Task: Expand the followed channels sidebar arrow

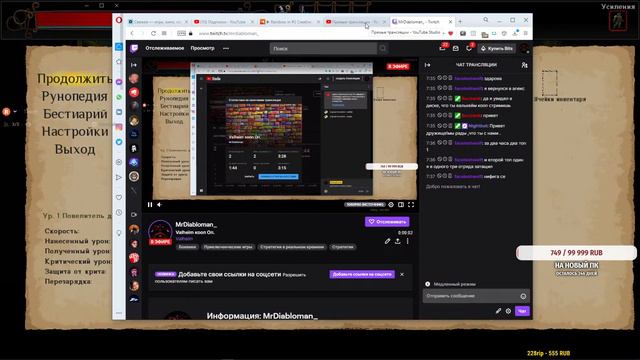Action: (x=134, y=65)
